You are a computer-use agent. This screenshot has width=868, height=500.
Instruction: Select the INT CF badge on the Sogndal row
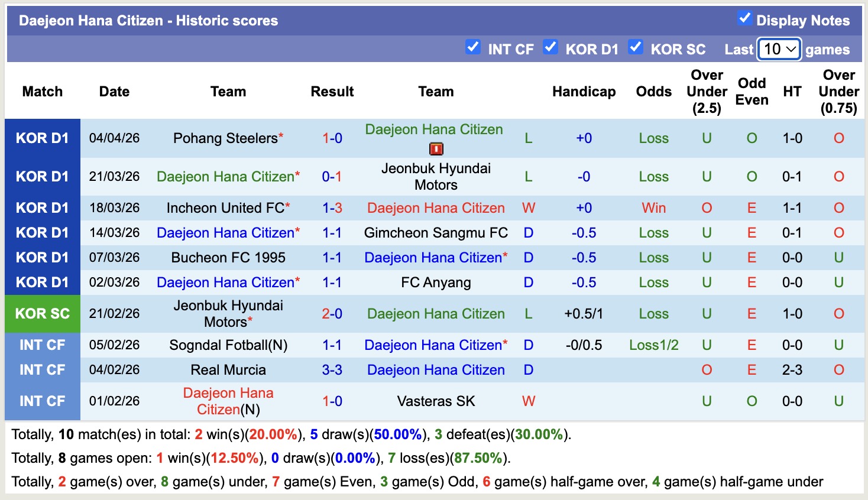coord(42,345)
